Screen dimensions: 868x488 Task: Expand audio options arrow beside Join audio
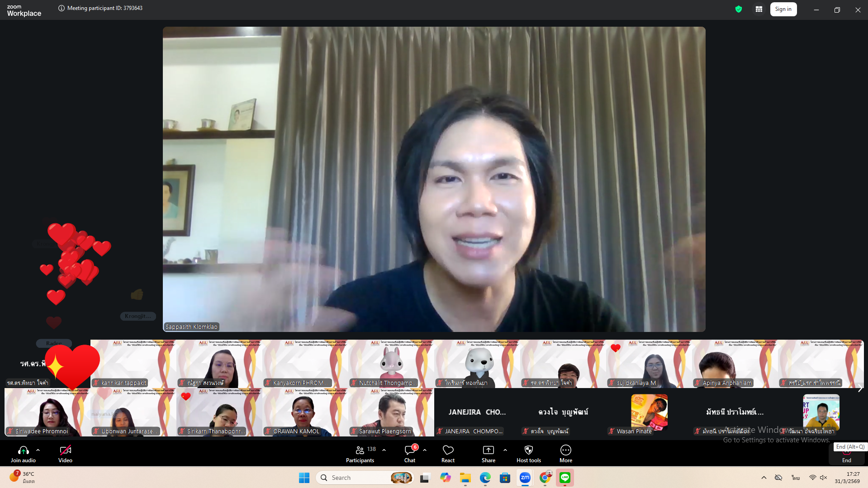(38, 450)
